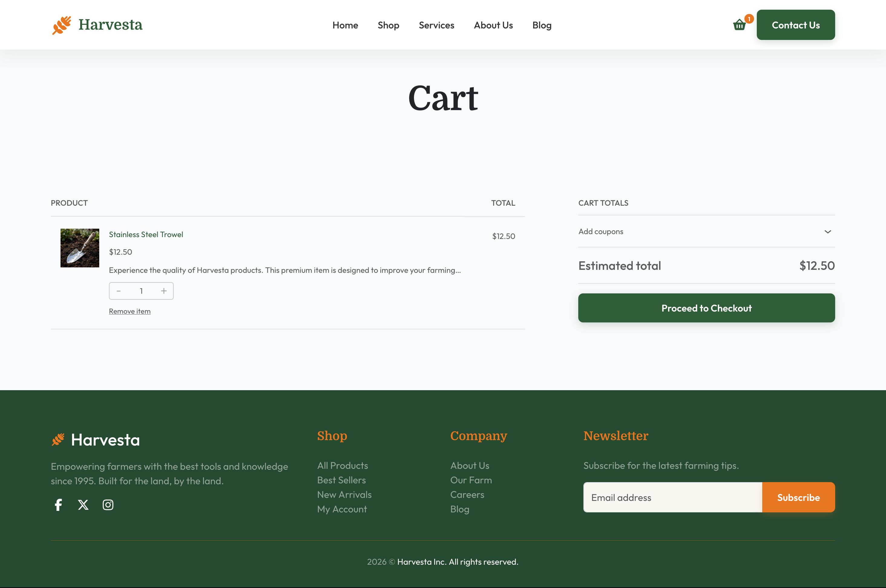
Task: Open the X social media icon
Action: [x=83, y=505]
